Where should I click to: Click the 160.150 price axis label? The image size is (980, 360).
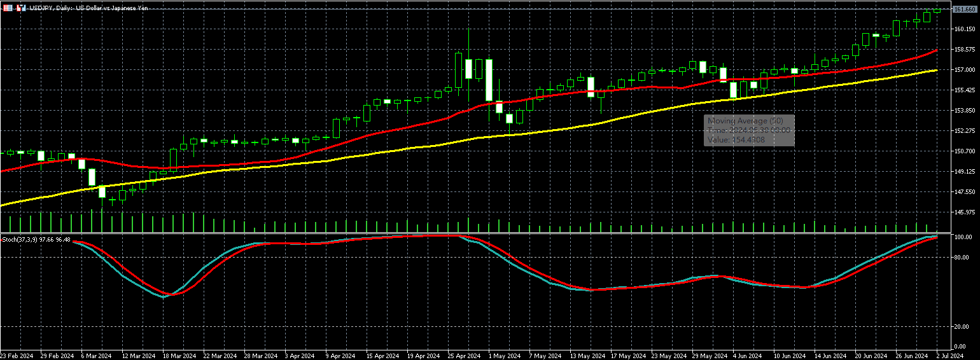tap(965, 29)
